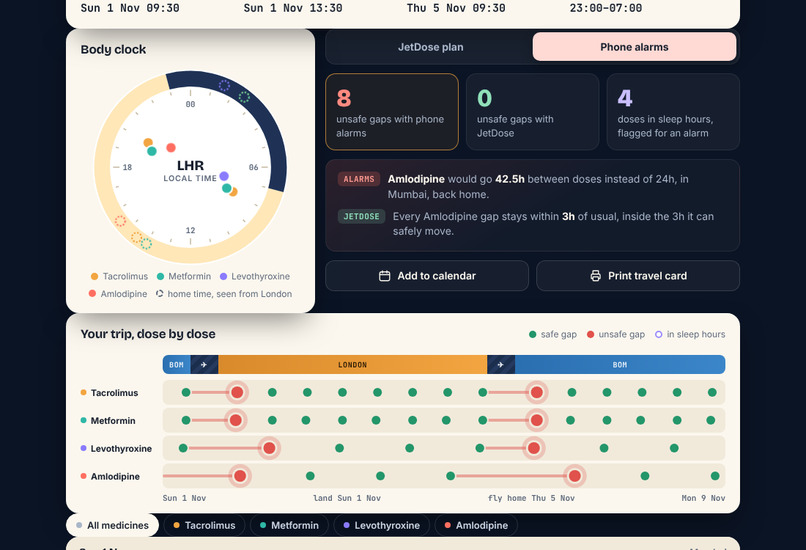
Task: Click the Metformin row label
Action: [108, 420]
